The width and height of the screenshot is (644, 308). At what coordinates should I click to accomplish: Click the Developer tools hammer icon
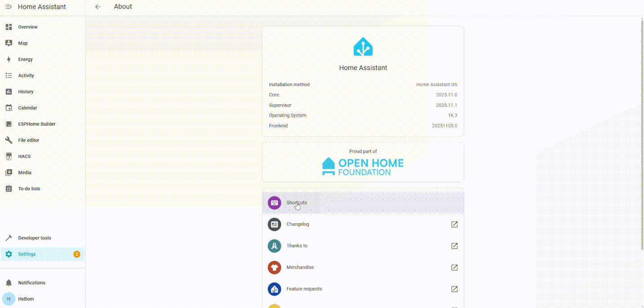(9, 238)
